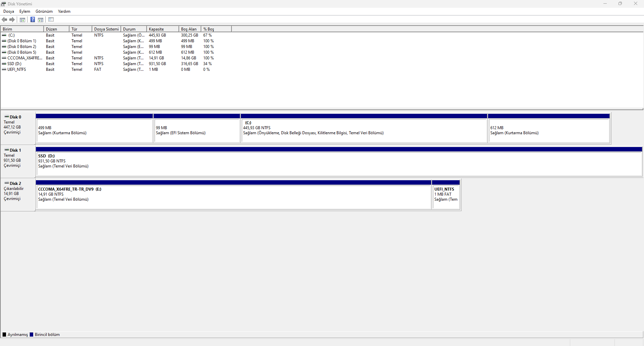The width and height of the screenshot is (644, 346).
Task: Click the 67 % free cell for (C:)
Action: [207, 35]
